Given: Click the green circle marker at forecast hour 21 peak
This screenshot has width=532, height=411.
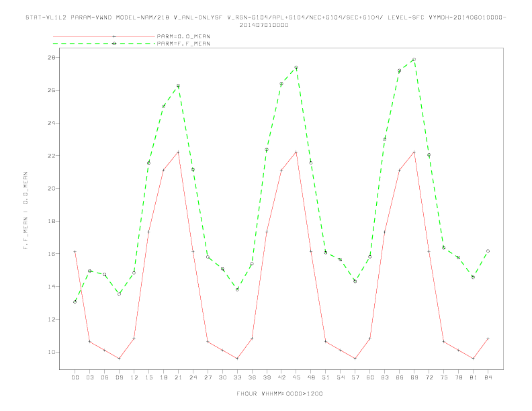Looking at the screenshot, I should point(178,86).
